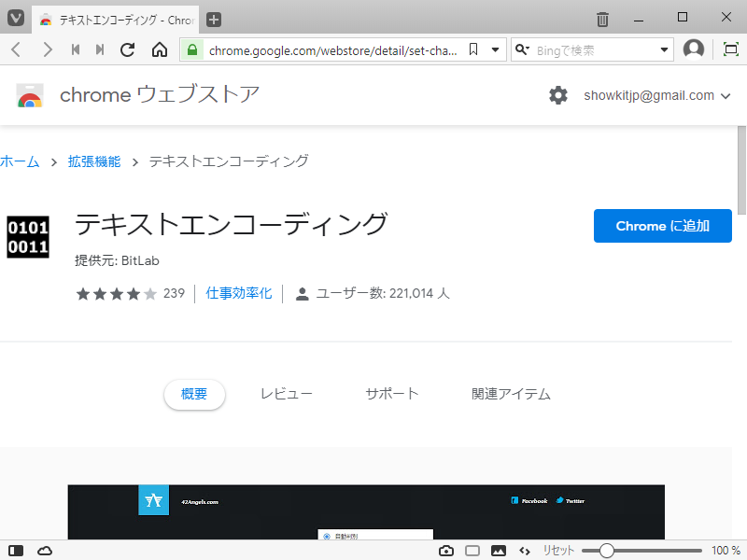Click the search engine magnifier icon

[x=522, y=49]
